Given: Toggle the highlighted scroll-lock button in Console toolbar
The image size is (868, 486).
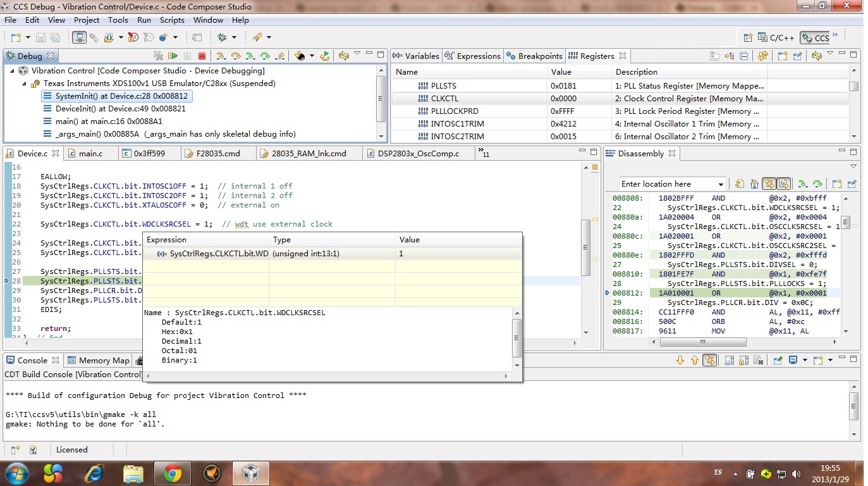Looking at the screenshot, I should [710, 360].
